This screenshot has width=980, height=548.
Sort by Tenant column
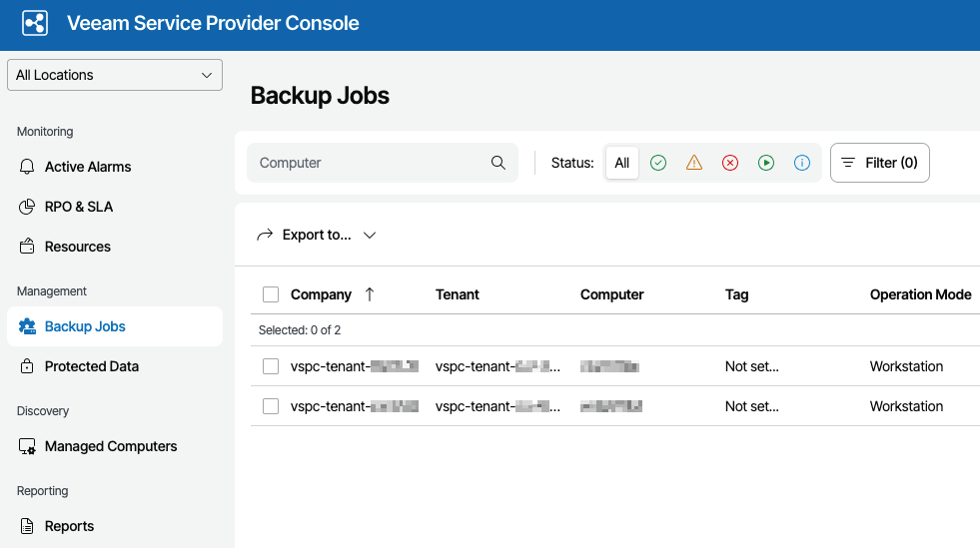tap(457, 294)
